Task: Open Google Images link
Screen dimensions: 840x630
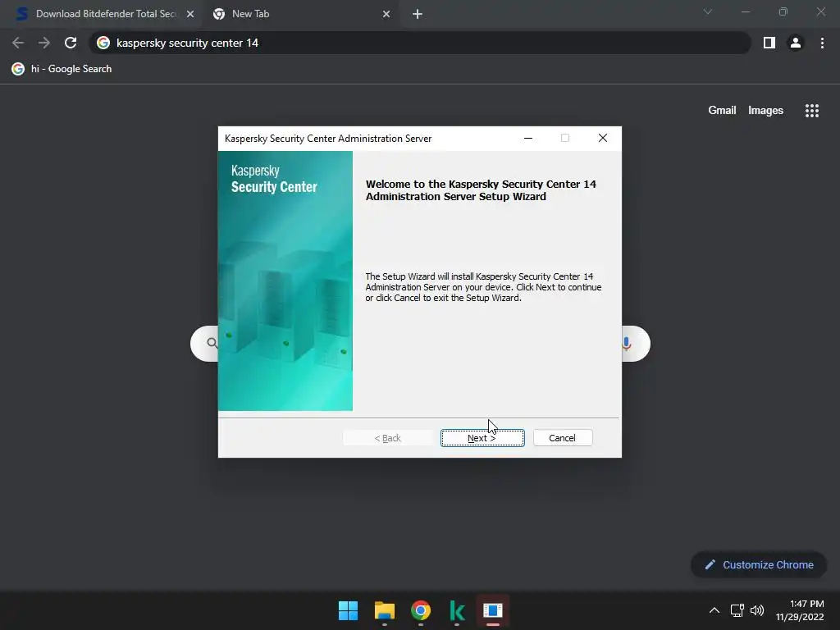Action: (x=765, y=111)
